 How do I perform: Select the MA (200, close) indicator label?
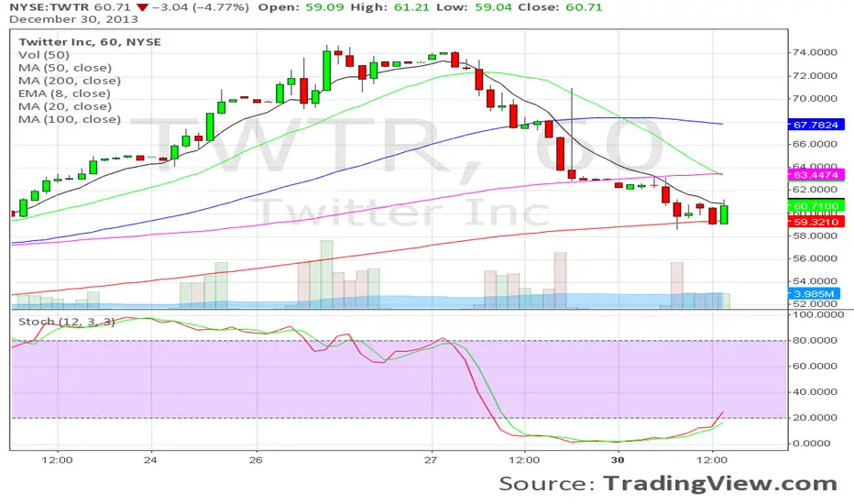70,81
